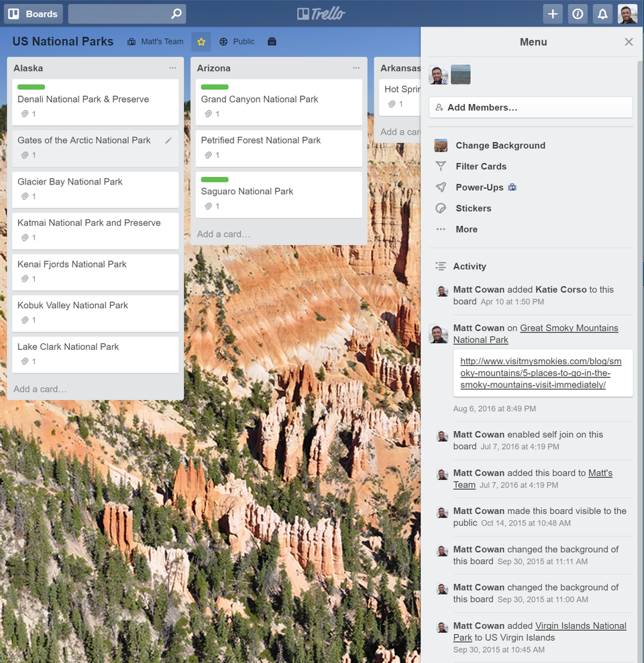
Task: Open Kobuk Valley National Park card
Action: click(95, 313)
